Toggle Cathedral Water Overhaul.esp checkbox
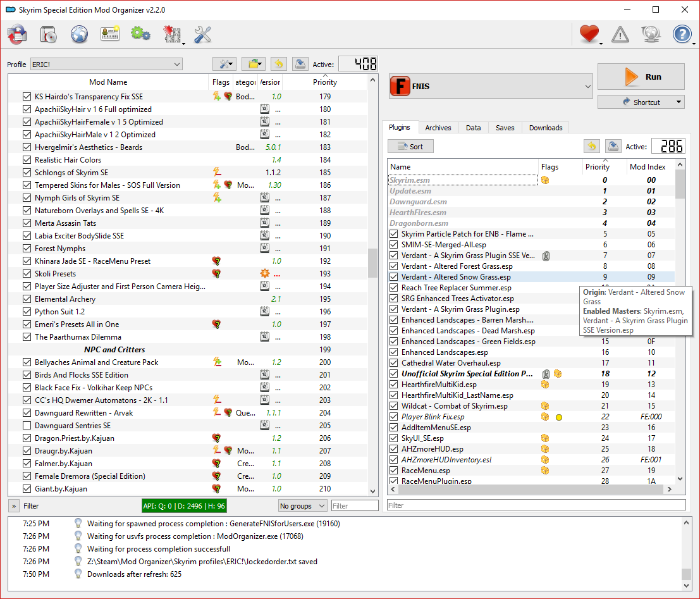This screenshot has width=700, height=599. (x=394, y=363)
